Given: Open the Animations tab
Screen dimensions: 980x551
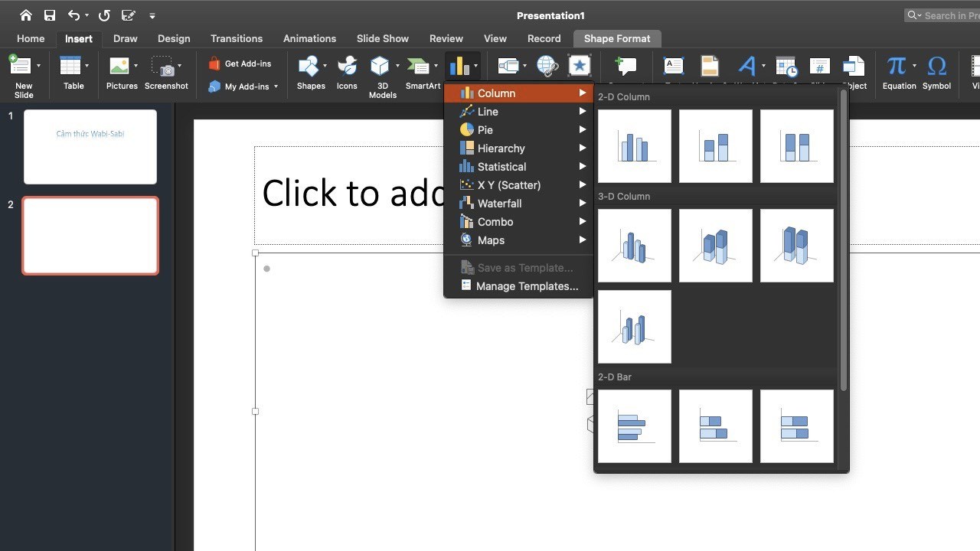Looking at the screenshot, I should click(x=309, y=38).
